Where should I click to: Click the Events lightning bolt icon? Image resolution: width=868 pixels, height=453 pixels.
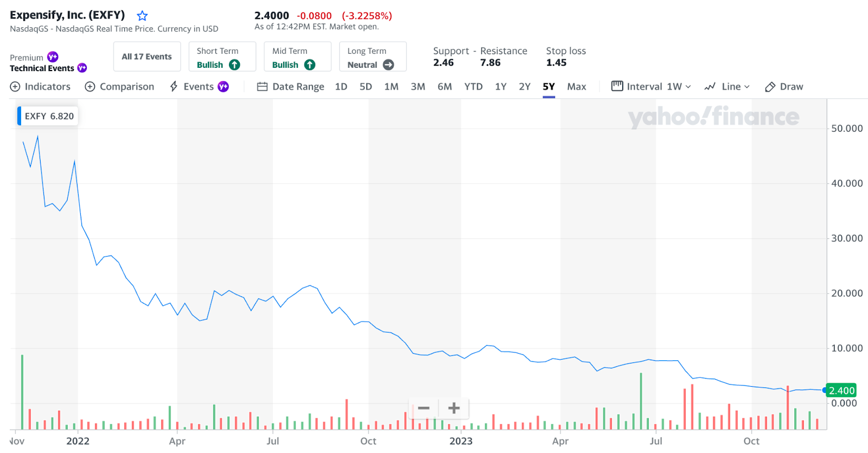[174, 87]
